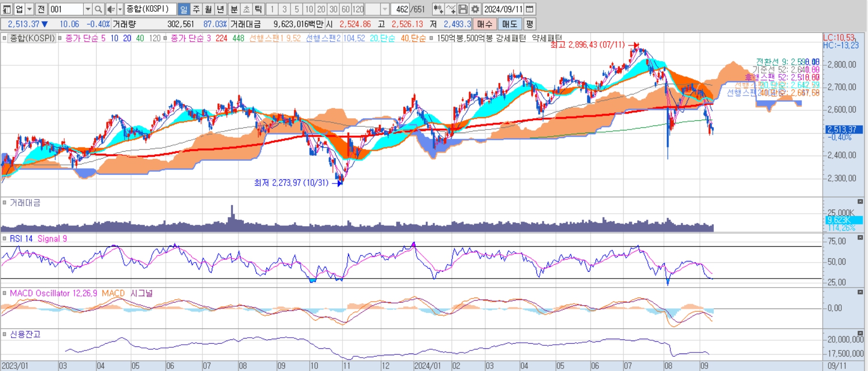Screen dimensions: 868x371
Task: Click the 매도 sell button
Action: tap(510, 24)
